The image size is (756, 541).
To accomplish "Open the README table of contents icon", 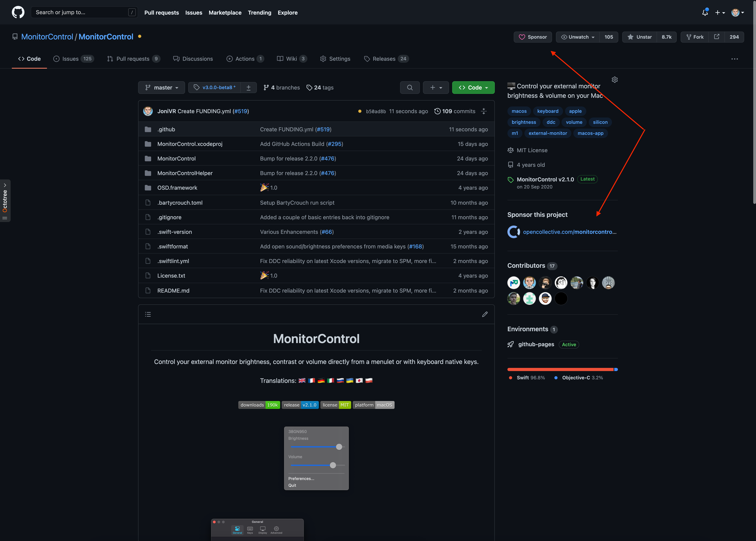I will point(148,314).
